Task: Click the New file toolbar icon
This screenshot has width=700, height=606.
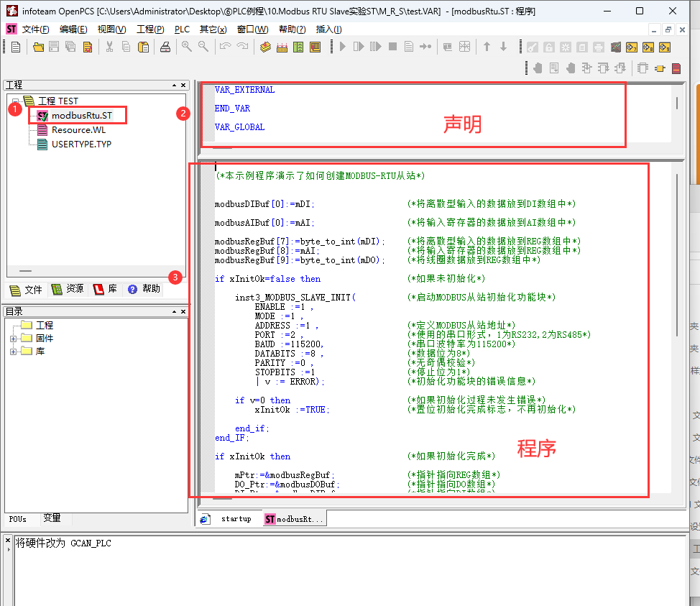Action: click(x=16, y=47)
